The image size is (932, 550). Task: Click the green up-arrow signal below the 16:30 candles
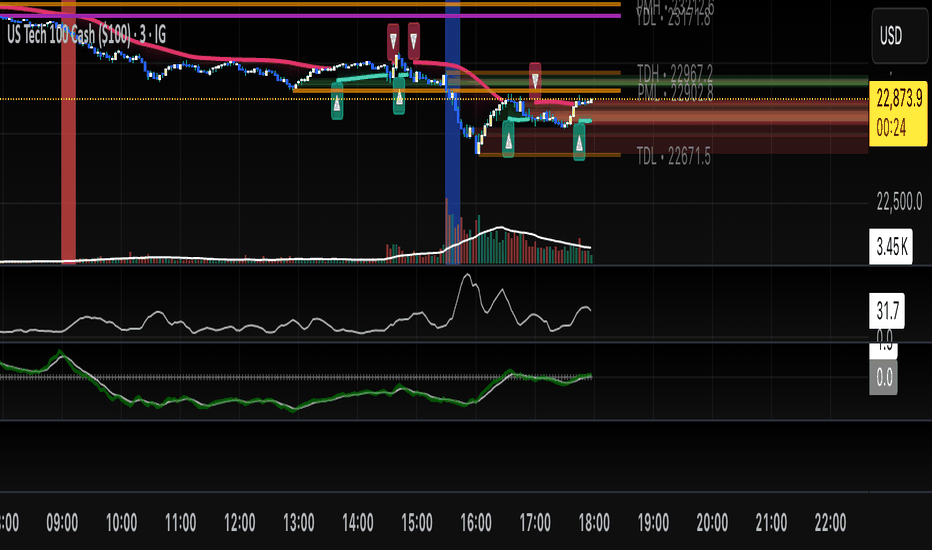pyautogui.click(x=508, y=139)
